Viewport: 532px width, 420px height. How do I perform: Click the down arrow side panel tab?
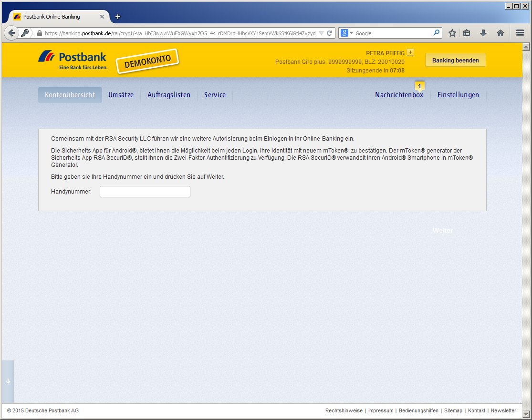pyautogui.click(x=8, y=381)
